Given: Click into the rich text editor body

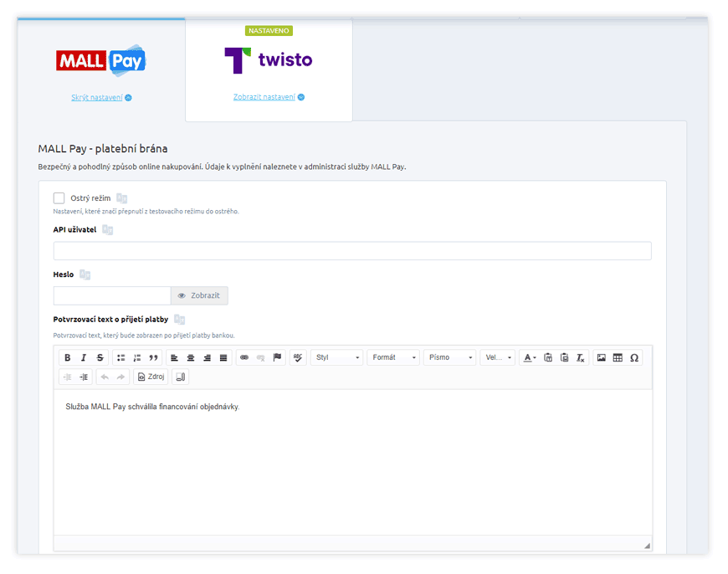Looking at the screenshot, I should pos(353,462).
